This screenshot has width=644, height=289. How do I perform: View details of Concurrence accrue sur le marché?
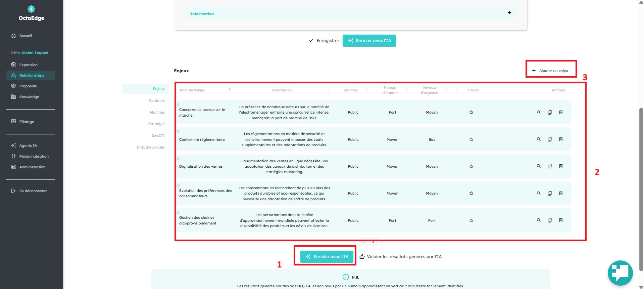click(x=539, y=112)
